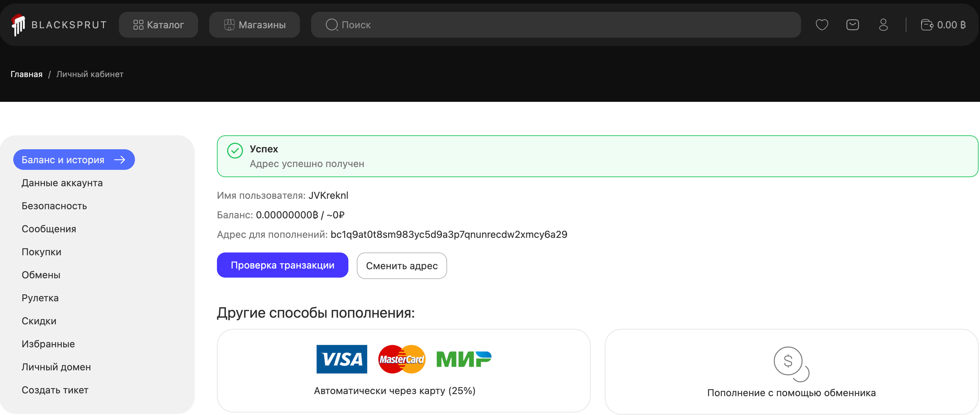This screenshot has height=415, width=980.
Task: Go to Главная breadcrumb link
Action: [x=26, y=74]
